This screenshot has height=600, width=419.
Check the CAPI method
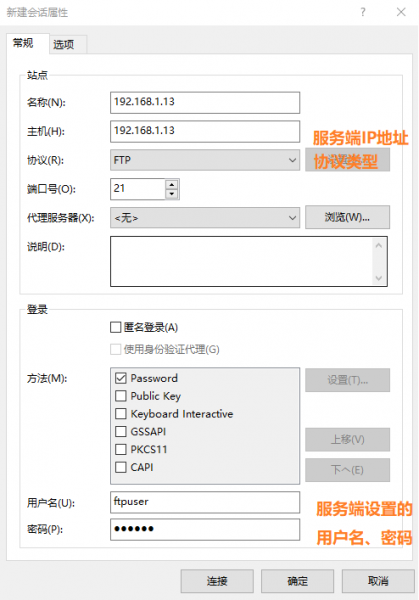(121, 467)
